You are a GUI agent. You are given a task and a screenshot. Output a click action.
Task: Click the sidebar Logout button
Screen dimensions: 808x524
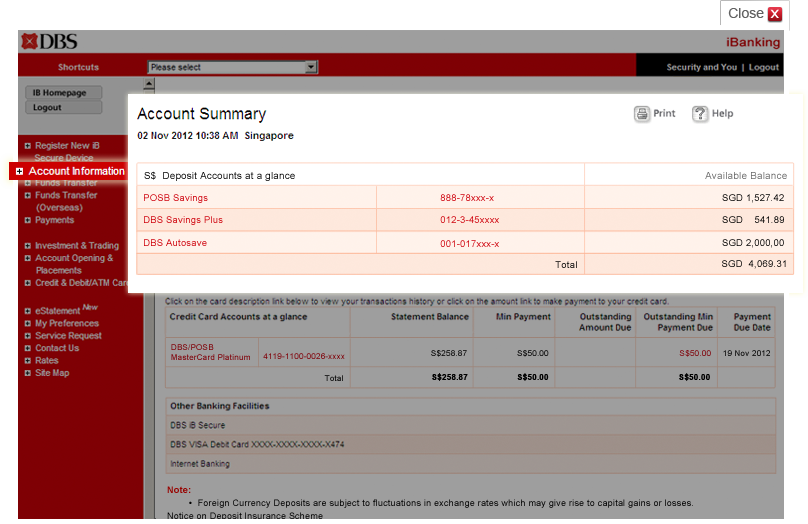tap(63, 107)
